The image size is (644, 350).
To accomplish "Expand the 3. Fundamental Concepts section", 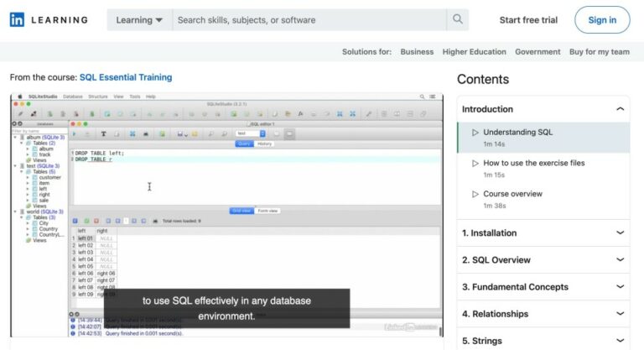I will [x=543, y=287].
